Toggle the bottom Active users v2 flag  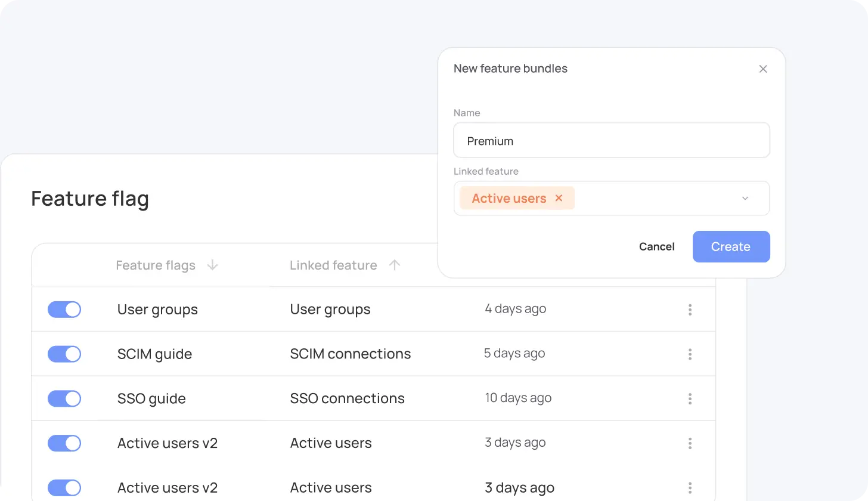pos(64,487)
